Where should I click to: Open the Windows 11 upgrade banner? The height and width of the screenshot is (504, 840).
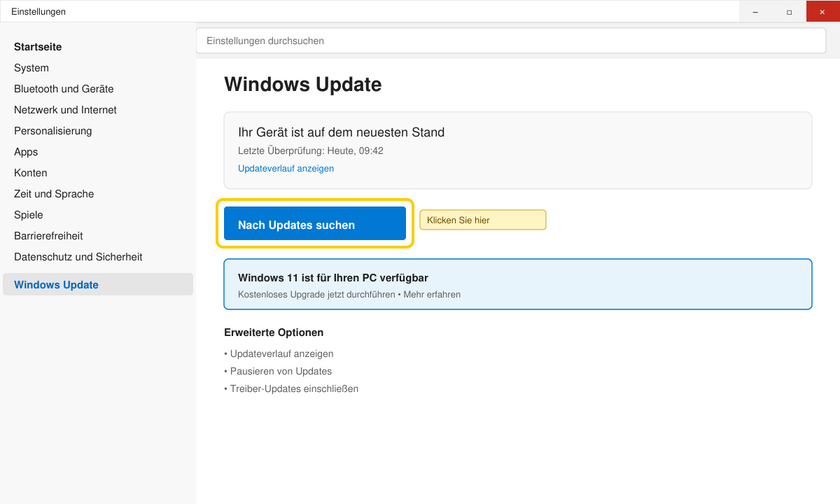pos(518,284)
